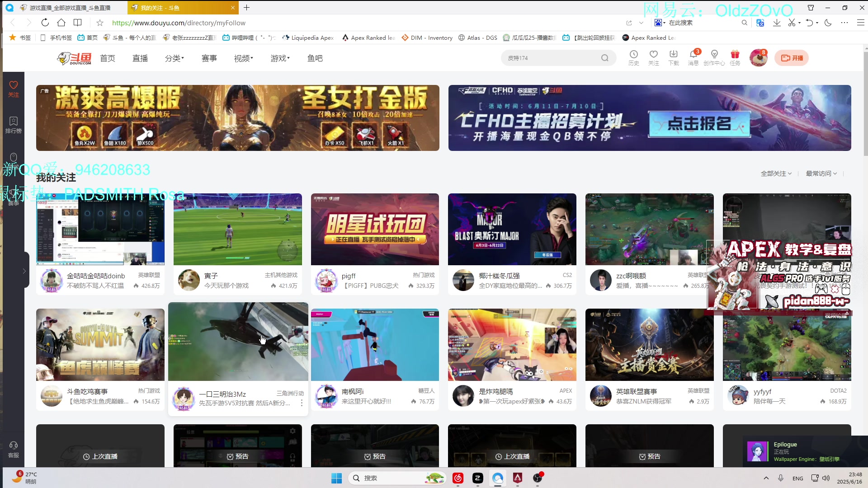Open NetEase Cloud Music in taskbar
Image resolution: width=868 pixels, height=488 pixels.
(x=458, y=478)
